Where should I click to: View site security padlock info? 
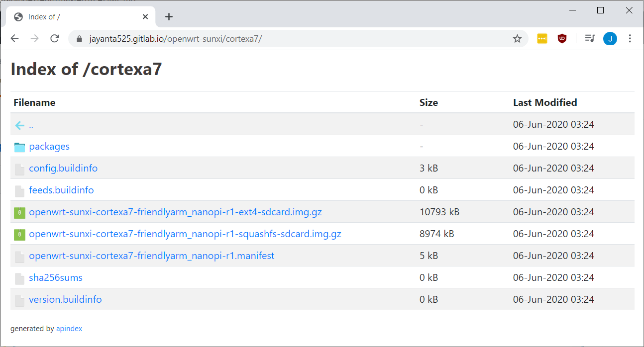tap(79, 39)
